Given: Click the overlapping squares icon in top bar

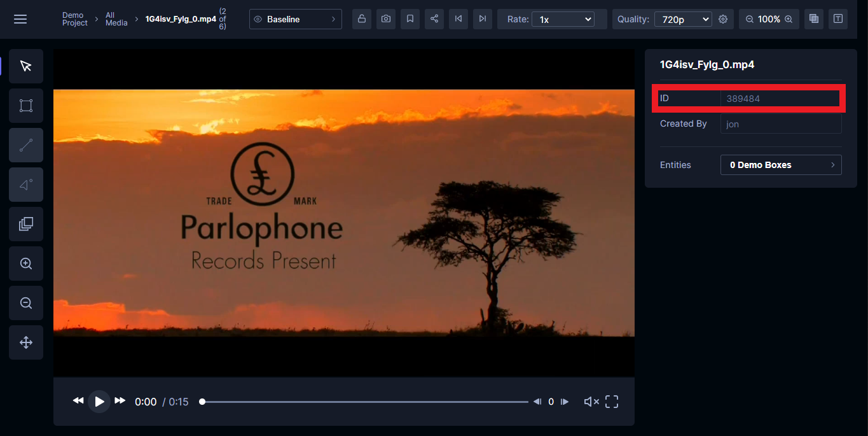Looking at the screenshot, I should pyautogui.click(x=814, y=19).
